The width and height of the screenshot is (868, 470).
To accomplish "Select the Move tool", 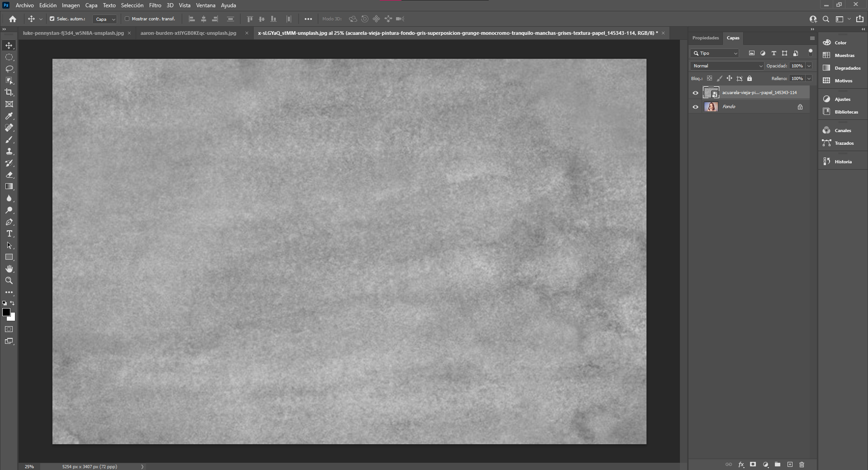I will click(9, 45).
